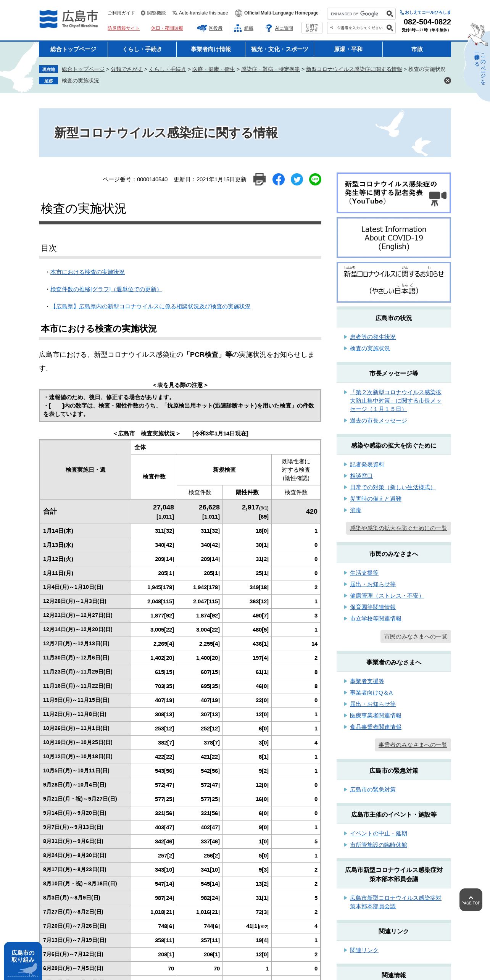Open 患者等の発生状況 sidebar link
This screenshot has width=490, height=980.
[373, 337]
